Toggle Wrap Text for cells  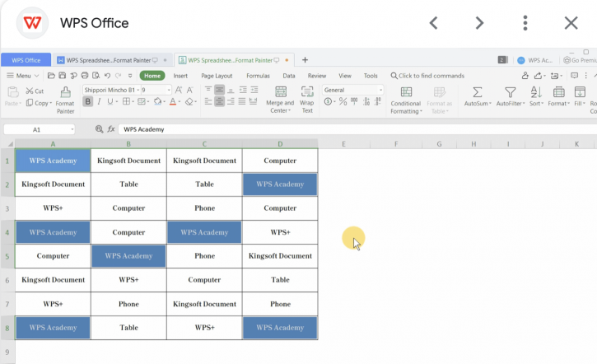[307, 99]
